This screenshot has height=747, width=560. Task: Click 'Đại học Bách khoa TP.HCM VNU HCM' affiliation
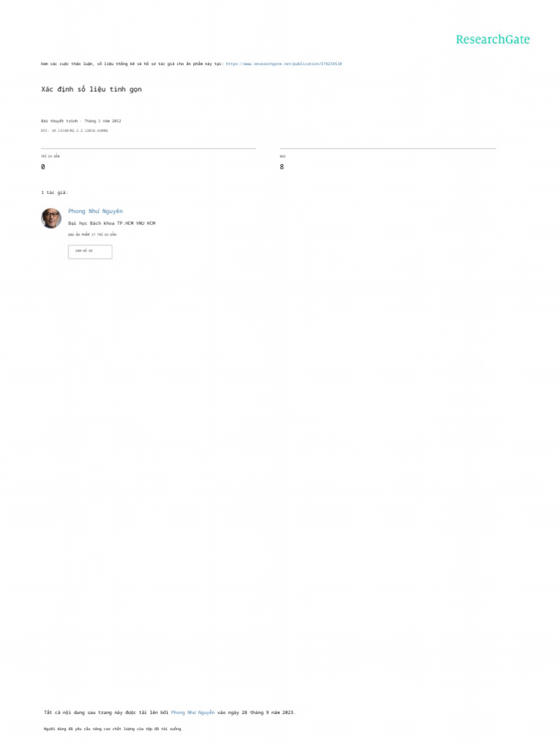tap(112, 223)
